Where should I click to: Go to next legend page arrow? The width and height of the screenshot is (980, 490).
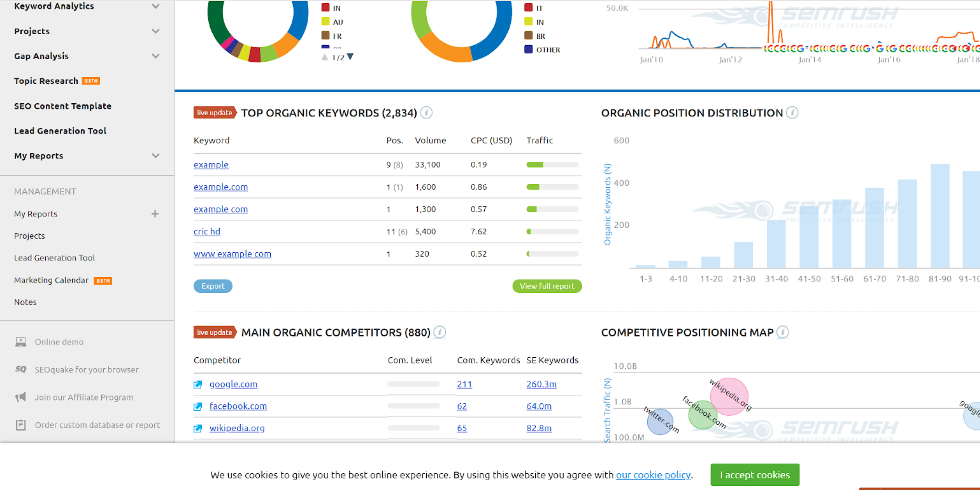350,57
